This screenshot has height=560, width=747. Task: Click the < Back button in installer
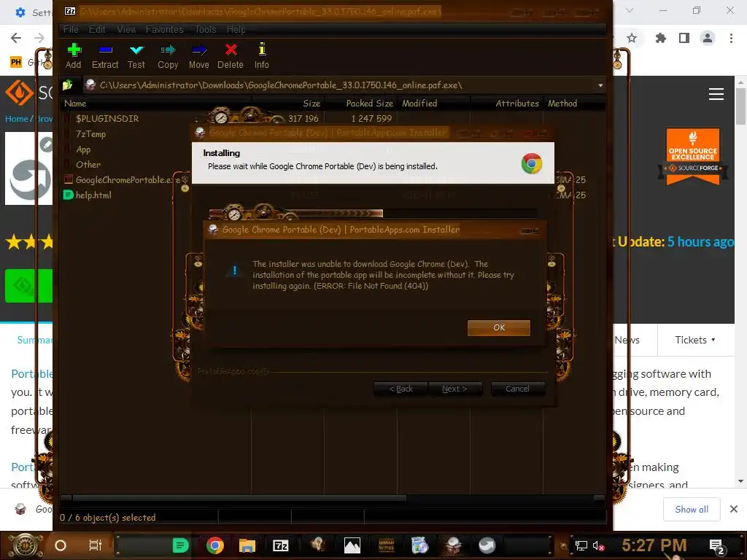click(x=400, y=389)
